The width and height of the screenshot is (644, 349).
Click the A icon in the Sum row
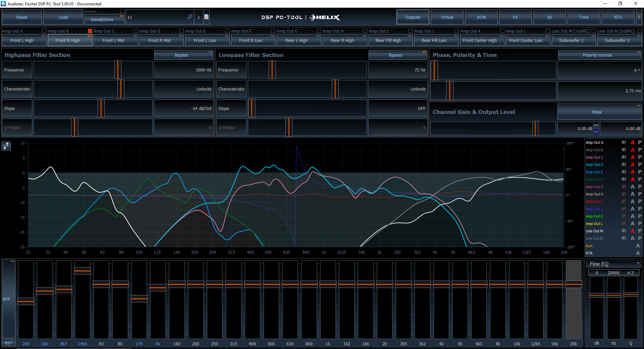pos(638,246)
